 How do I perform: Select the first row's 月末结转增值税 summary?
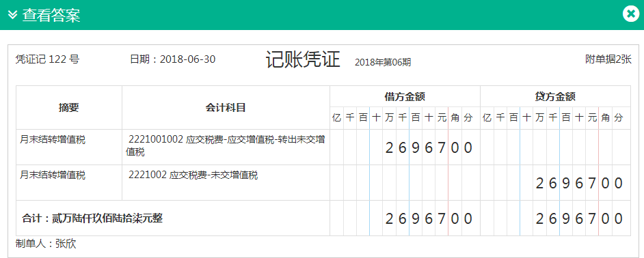click(x=53, y=140)
